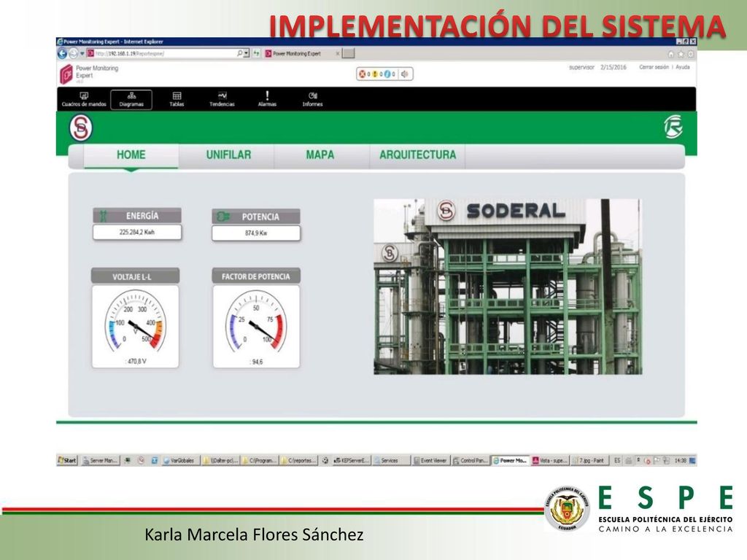The height and width of the screenshot is (560, 747).
Task: Open the Informes reports section
Action: 312,99
